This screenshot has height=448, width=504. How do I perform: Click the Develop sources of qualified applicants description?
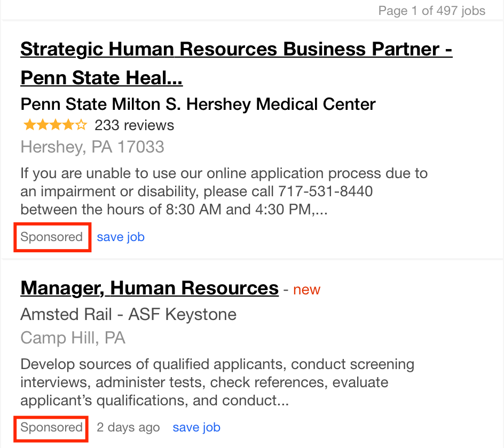point(217,382)
